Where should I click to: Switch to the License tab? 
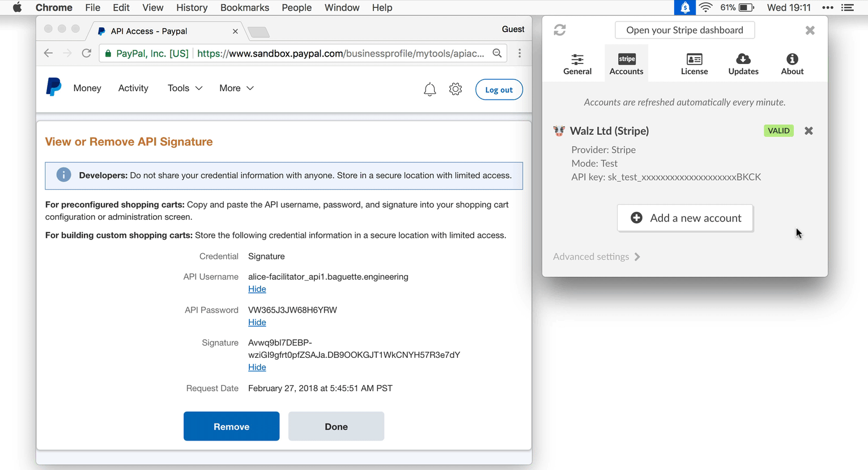pos(694,64)
